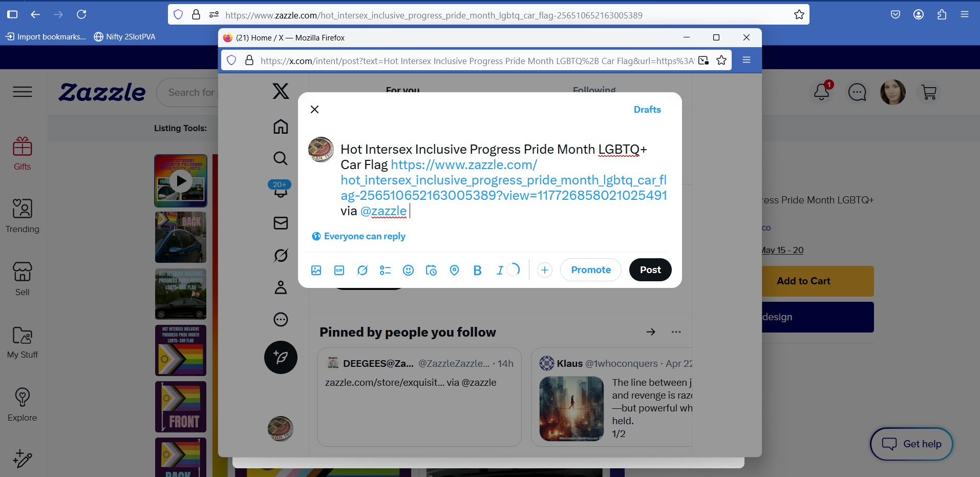Insert an emoji in the post

[408, 270]
